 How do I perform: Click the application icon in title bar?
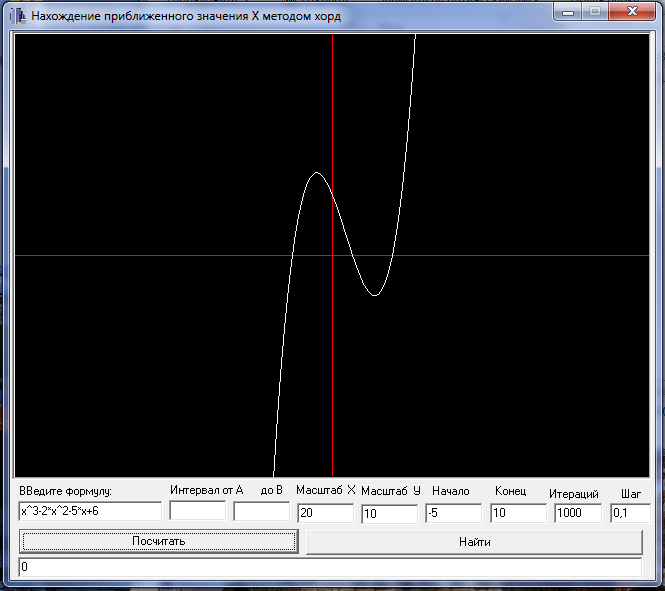(x=18, y=16)
